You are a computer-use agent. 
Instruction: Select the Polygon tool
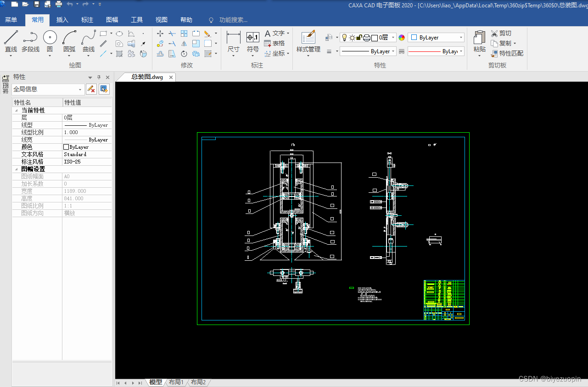point(119,44)
